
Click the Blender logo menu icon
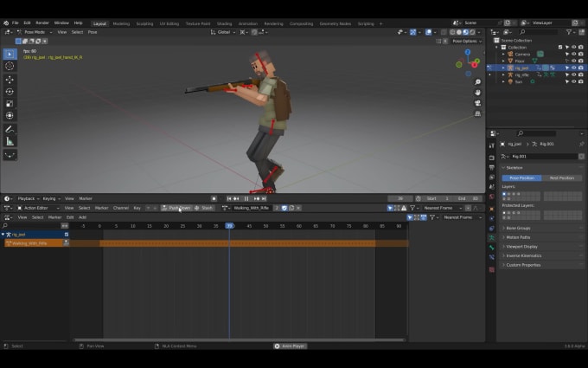pos(6,23)
